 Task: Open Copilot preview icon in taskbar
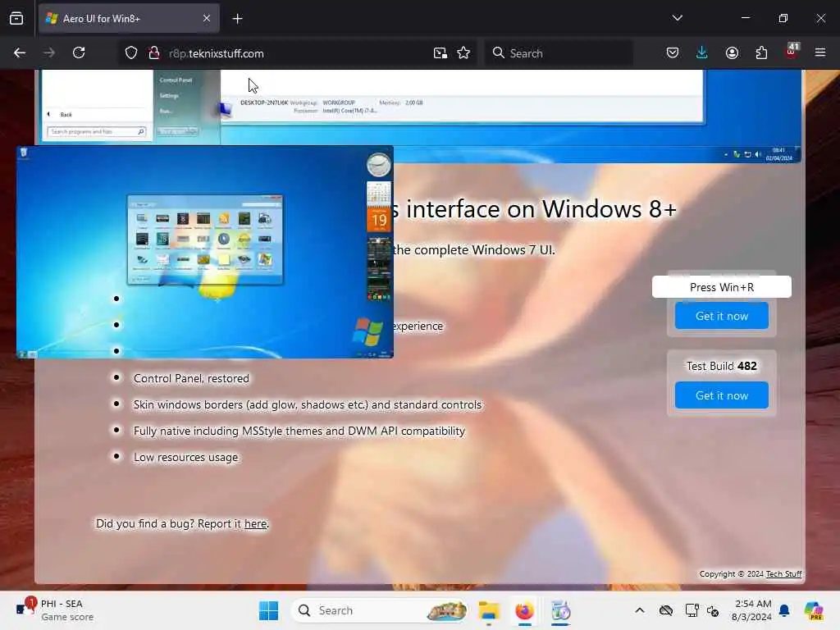coord(814,610)
